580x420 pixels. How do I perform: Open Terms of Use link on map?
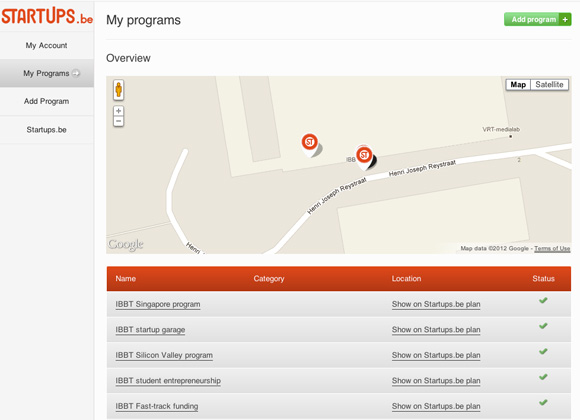552,248
